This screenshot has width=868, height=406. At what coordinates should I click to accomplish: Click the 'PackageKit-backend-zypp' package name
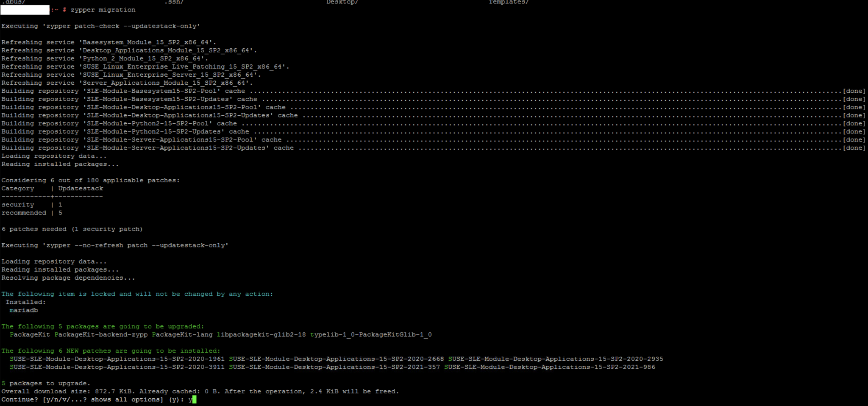(101, 335)
